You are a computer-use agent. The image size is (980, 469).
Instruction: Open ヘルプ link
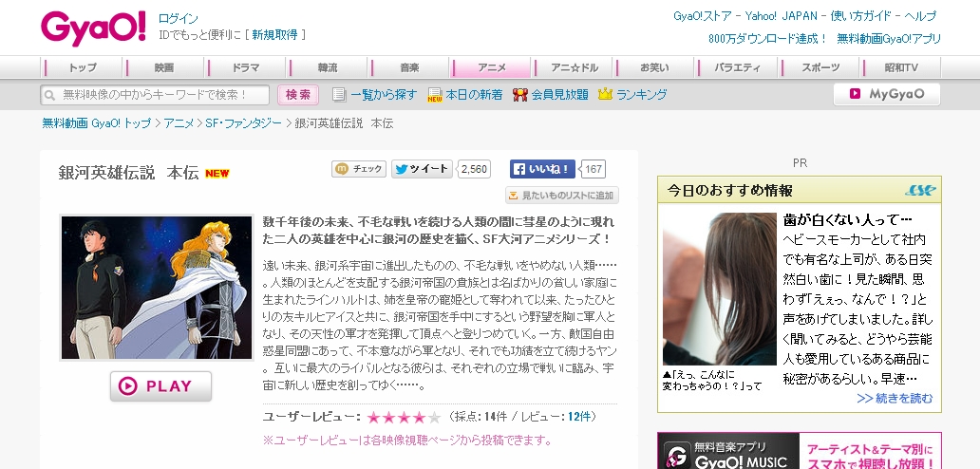[x=919, y=15]
